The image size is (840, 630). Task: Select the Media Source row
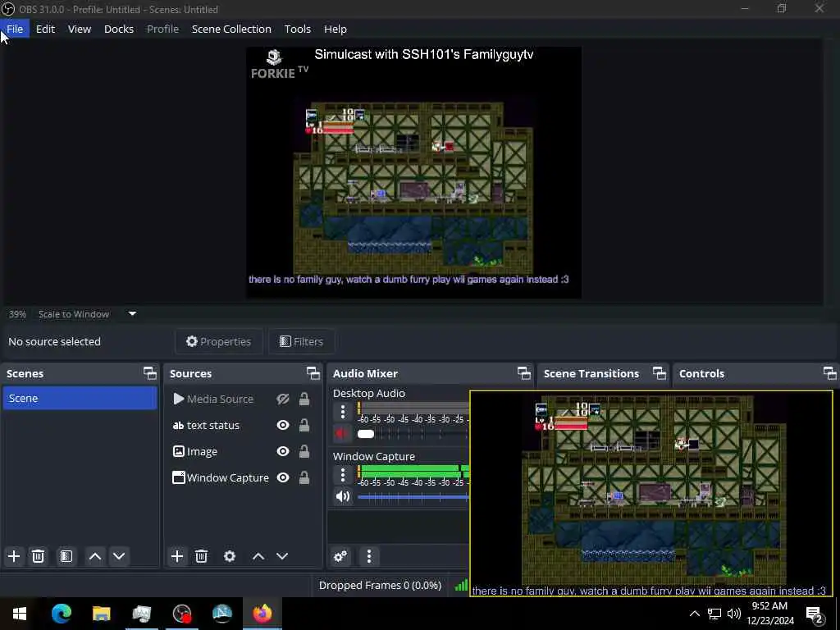coord(242,399)
